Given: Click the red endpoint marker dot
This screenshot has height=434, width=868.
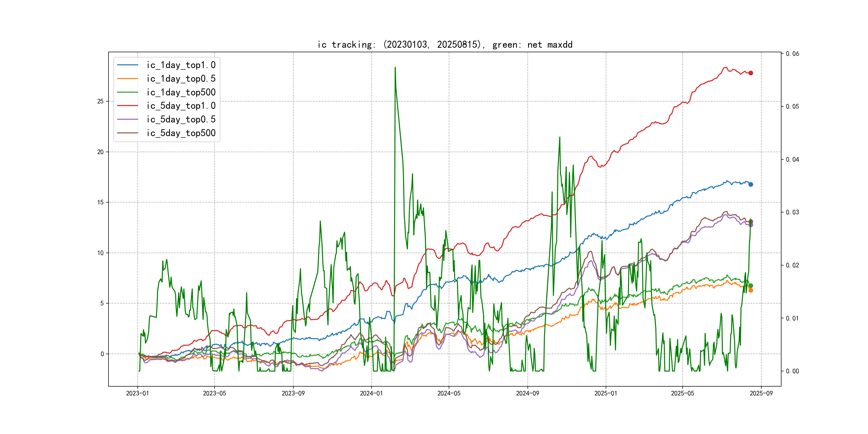Looking at the screenshot, I should 751,73.
